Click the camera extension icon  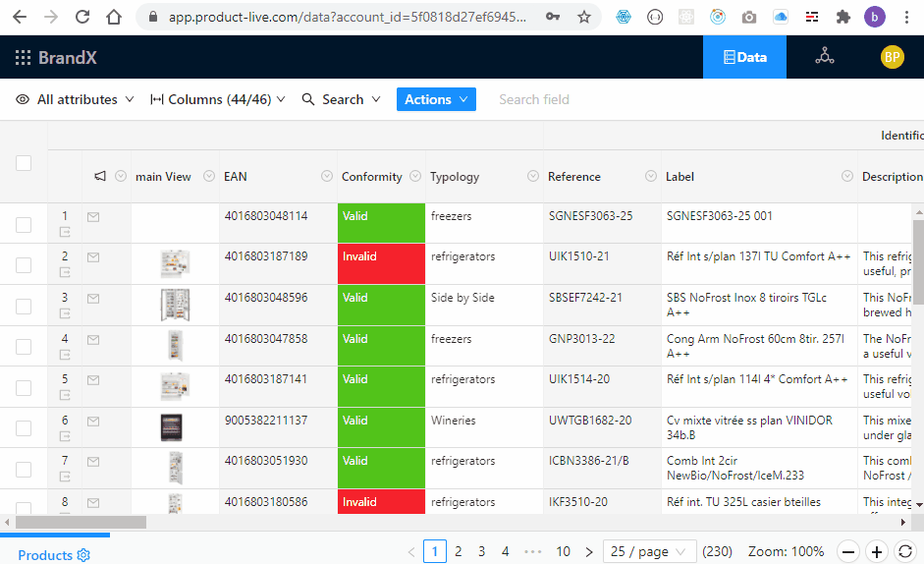click(749, 17)
